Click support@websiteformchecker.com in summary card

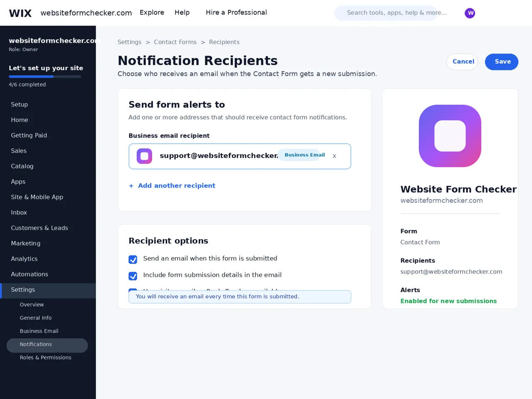[x=451, y=271]
